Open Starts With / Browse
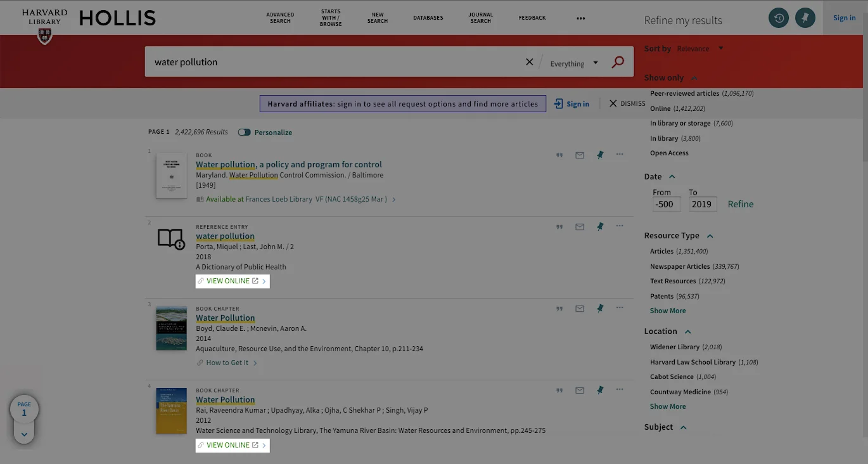Viewport: 868px width, 464px height. pyautogui.click(x=331, y=18)
